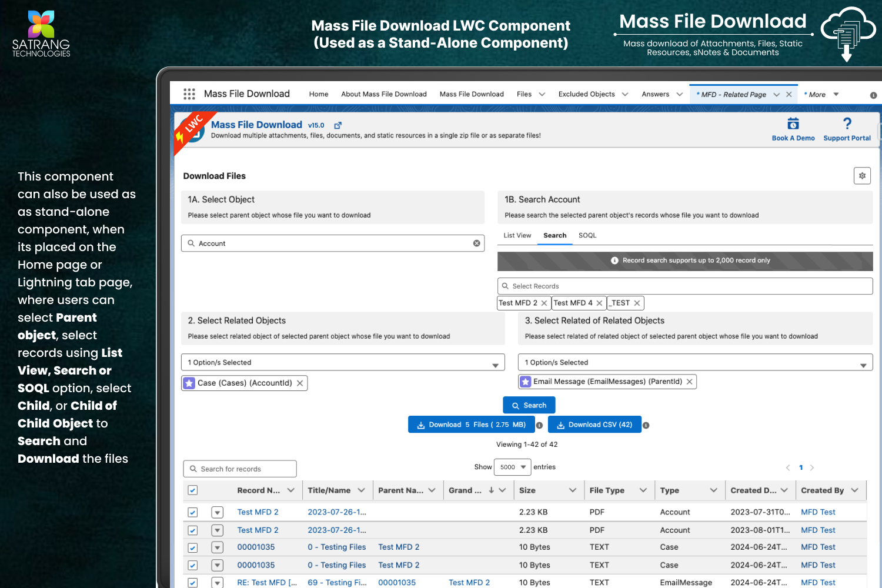The height and width of the screenshot is (588, 882).
Task: Open external link icon next to v15.0
Action: pos(338,125)
